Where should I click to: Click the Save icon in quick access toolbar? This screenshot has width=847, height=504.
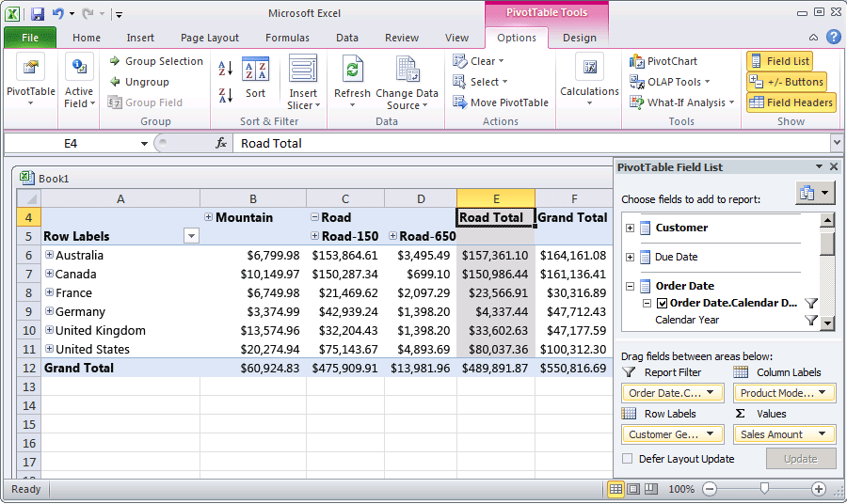(38, 14)
